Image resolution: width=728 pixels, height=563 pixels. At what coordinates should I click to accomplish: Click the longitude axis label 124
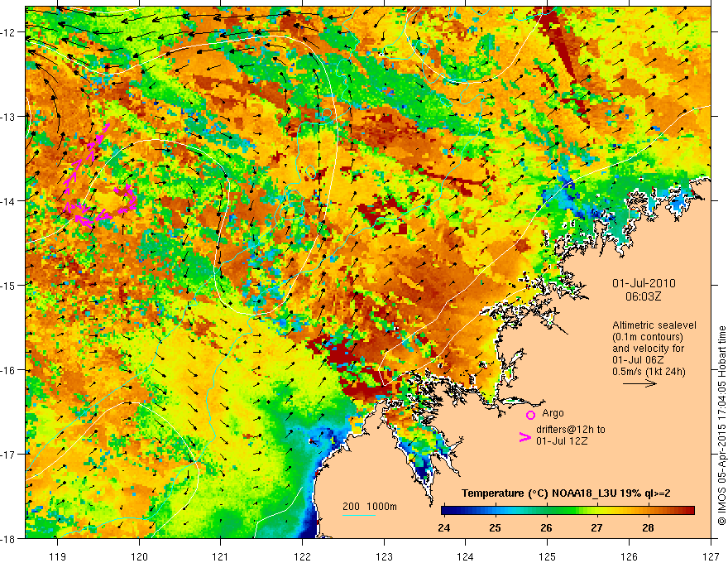[466, 556]
